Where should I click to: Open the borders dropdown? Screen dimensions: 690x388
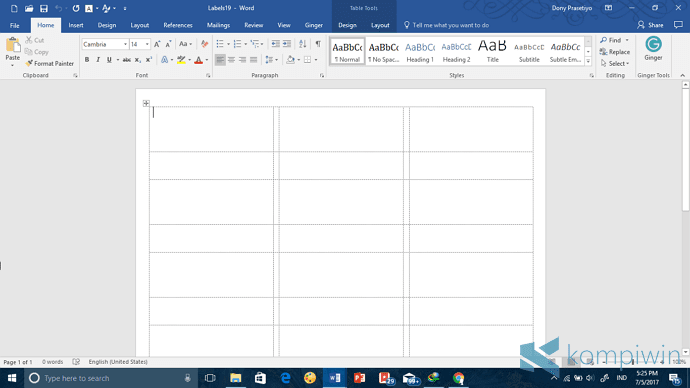pos(316,60)
